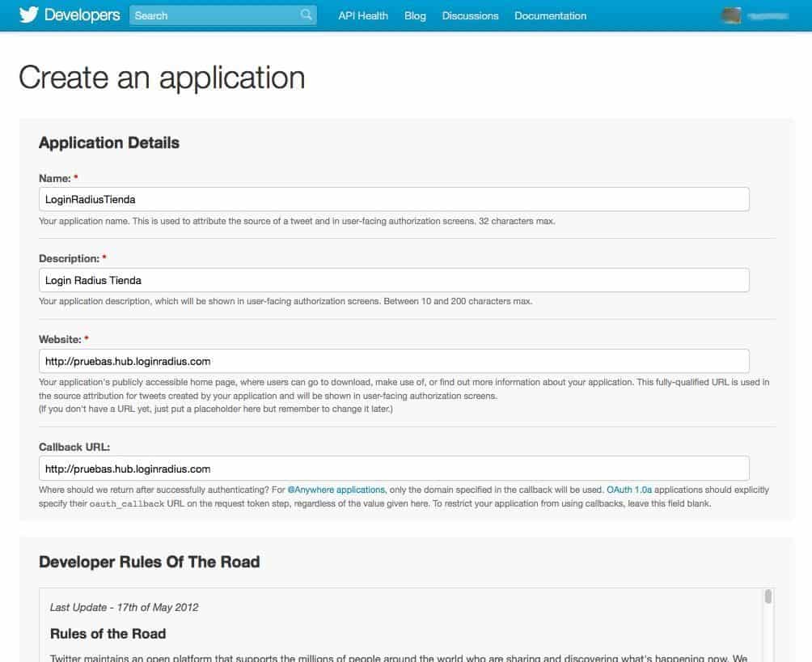The width and height of the screenshot is (812, 662).
Task: Click 'Last Update - 17th of May 2012' text
Action: tap(125, 607)
